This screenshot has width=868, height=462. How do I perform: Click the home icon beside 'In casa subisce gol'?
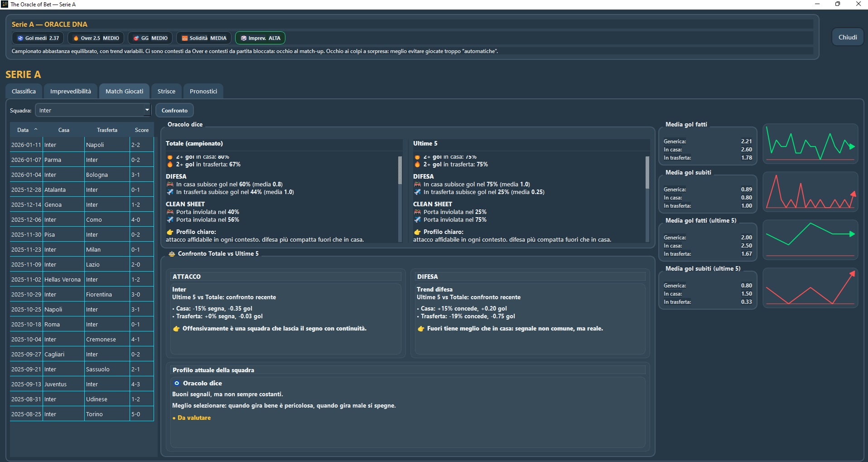tap(170, 184)
